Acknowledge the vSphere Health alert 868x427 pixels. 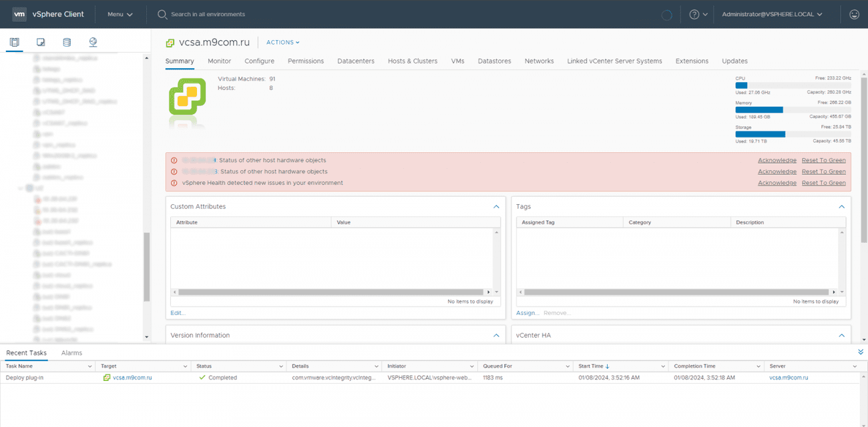tap(777, 183)
